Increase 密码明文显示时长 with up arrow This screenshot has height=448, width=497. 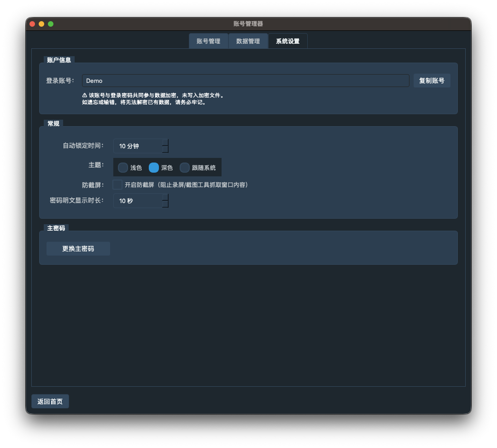[x=165, y=197]
